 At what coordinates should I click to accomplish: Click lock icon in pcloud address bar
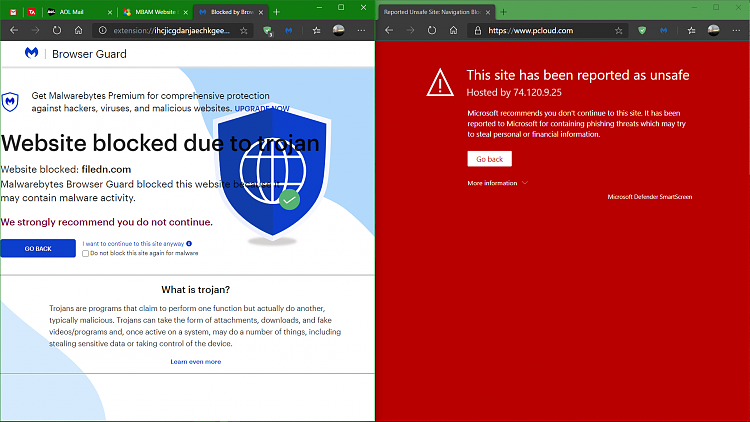click(477, 31)
